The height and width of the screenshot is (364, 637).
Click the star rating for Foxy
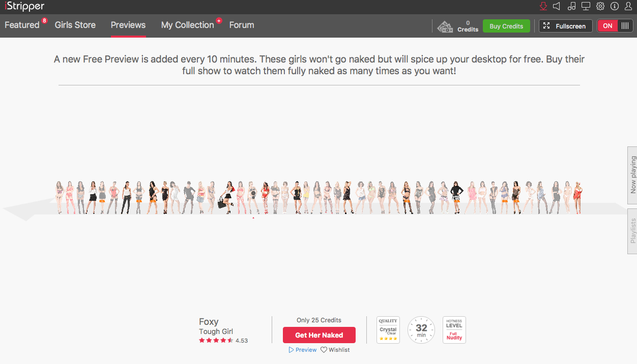tap(216, 341)
